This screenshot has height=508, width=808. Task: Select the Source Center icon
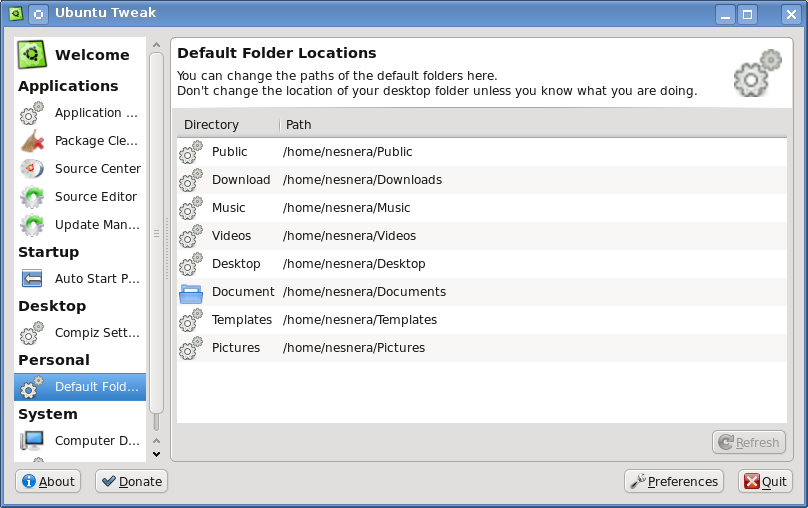(32, 169)
